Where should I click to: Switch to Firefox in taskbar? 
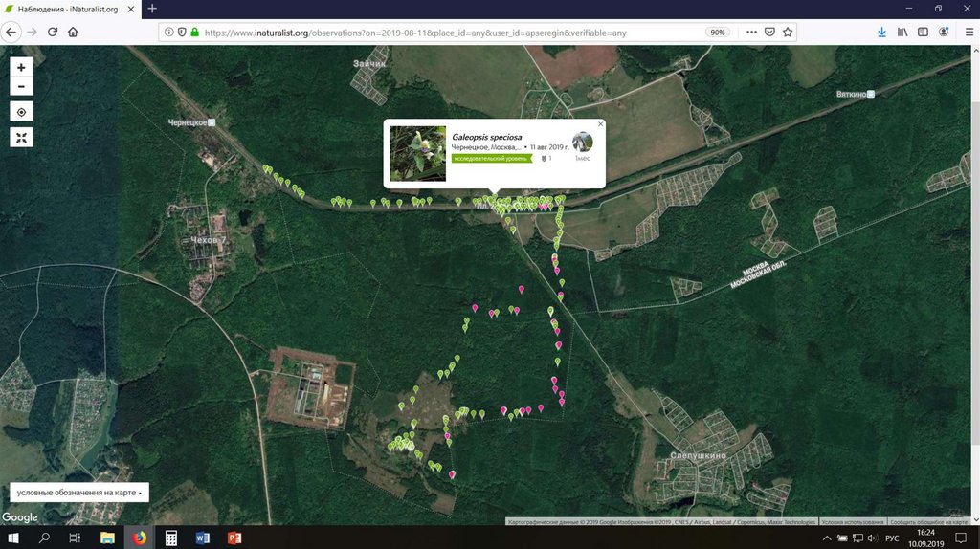pos(139,538)
